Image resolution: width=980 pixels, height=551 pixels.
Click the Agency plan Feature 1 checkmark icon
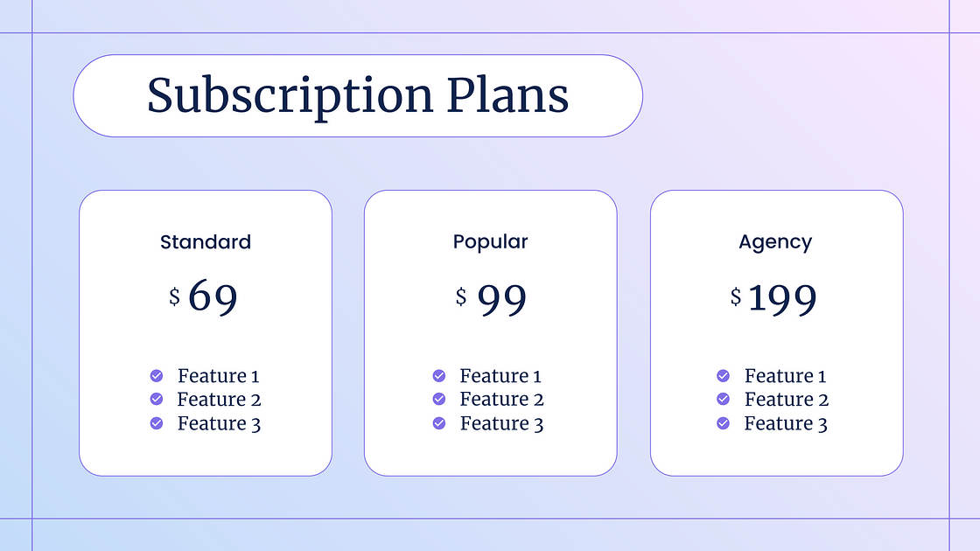coord(724,376)
